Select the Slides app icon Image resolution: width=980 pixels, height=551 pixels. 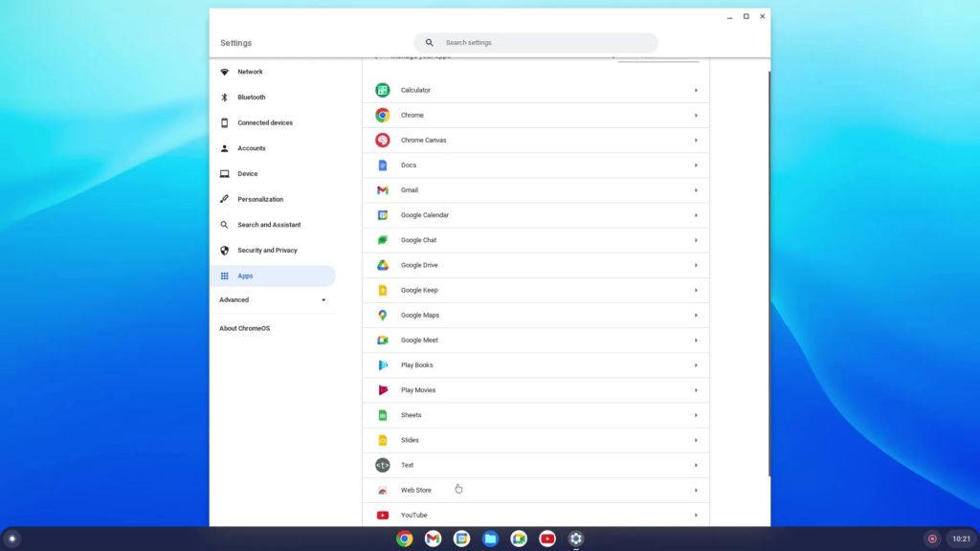pos(383,440)
